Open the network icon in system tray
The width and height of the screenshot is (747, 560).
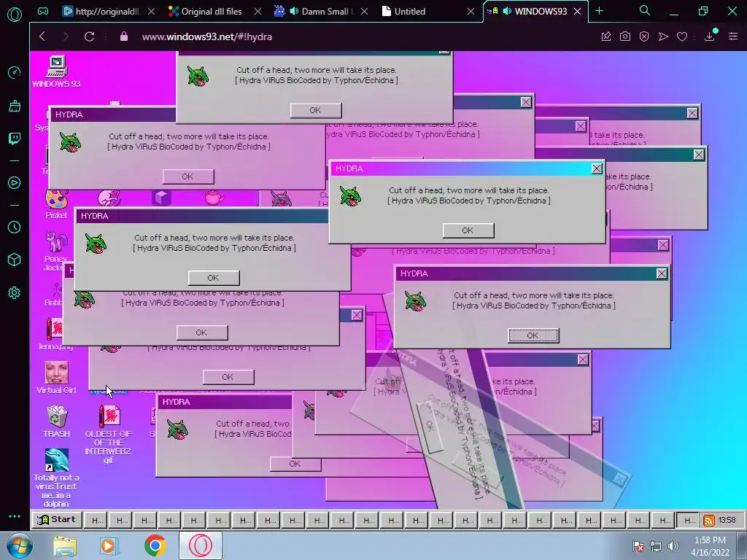pyautogui.click(x=656, y=546)
